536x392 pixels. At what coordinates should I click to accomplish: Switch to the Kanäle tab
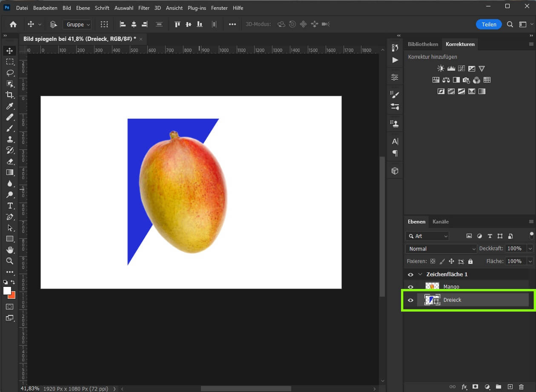pyautogui.click(x=441, y=221)
